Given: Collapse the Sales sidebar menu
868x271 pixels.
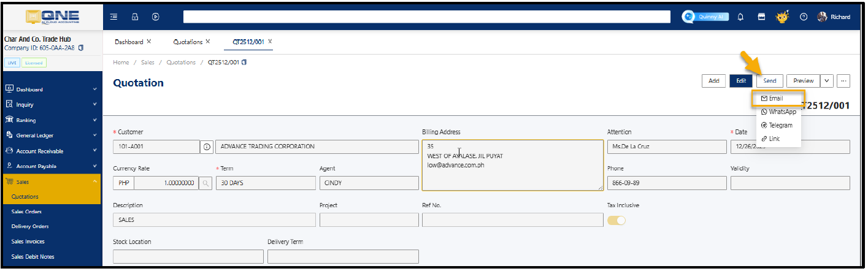Looking at the screenshot, I should pyautogui.click(x=94, y=181).
